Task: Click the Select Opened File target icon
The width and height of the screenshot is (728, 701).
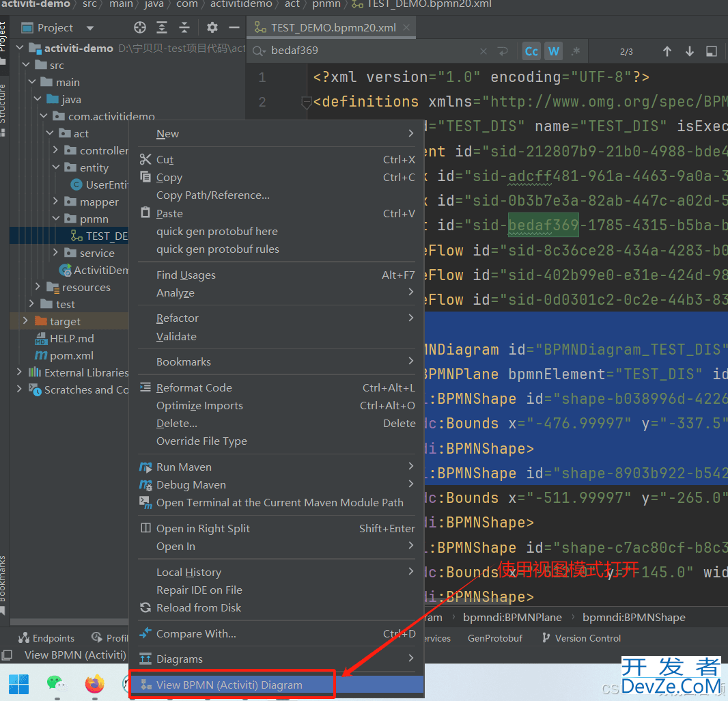Action: (x=140, y=28)
